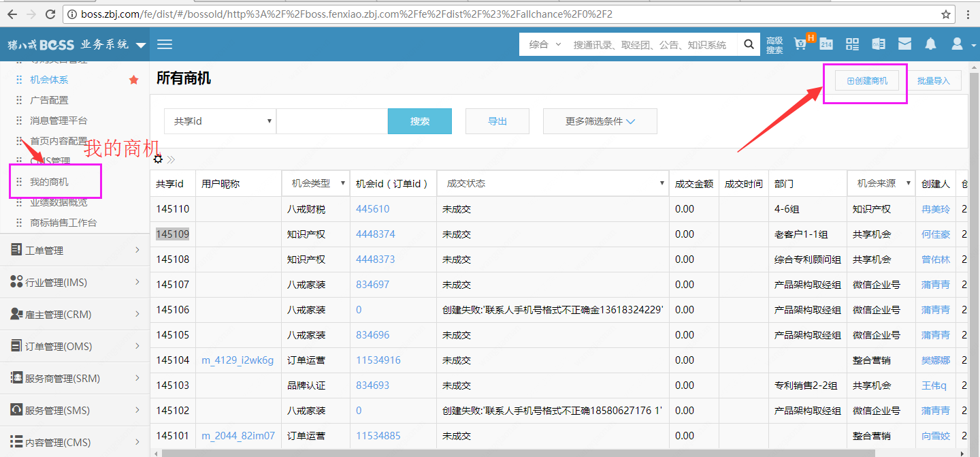This screenshot has width=980, height=457.
Task: Click department cell 专利销售2-2组
Action: tap(806, 385)
